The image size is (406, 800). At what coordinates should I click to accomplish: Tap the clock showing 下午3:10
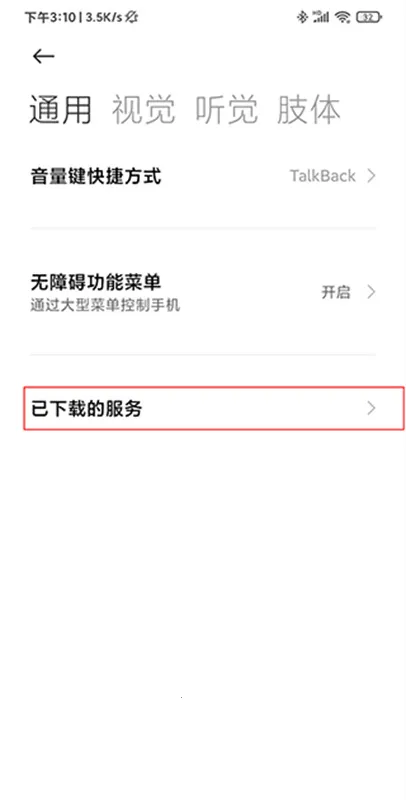50,18
